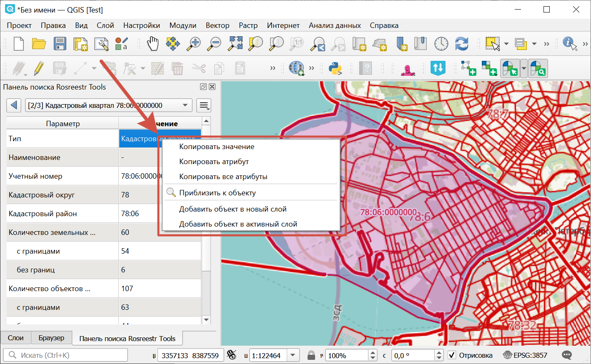The width and height of the screenshot is (591, 364).
Task: Open the dropdown arrow beside Select Features tool
Action: coord(506,44)
